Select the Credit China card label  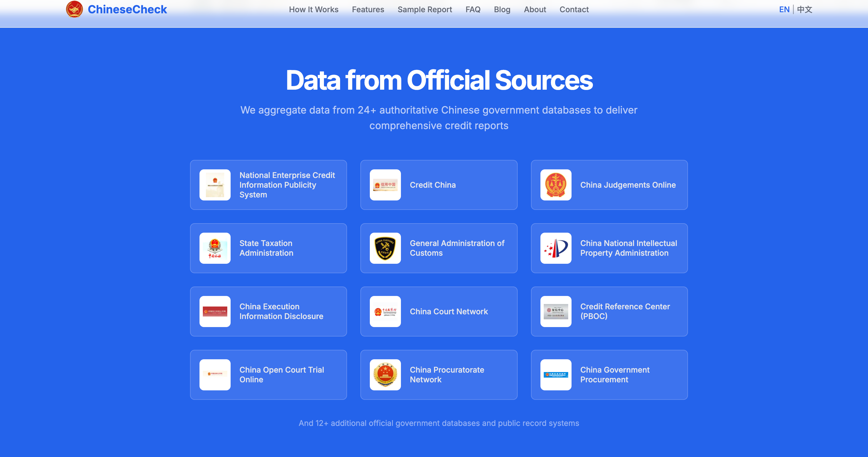[433, 185]
